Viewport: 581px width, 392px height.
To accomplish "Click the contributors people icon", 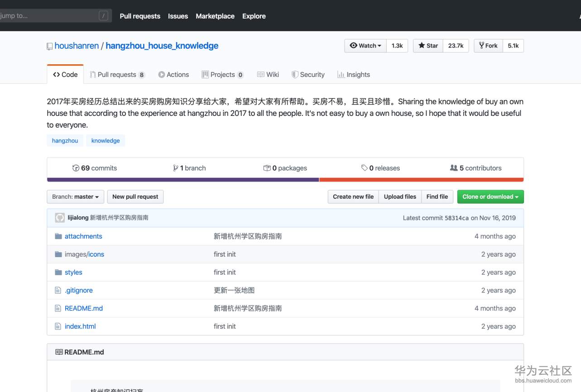I will click(453, 168).
